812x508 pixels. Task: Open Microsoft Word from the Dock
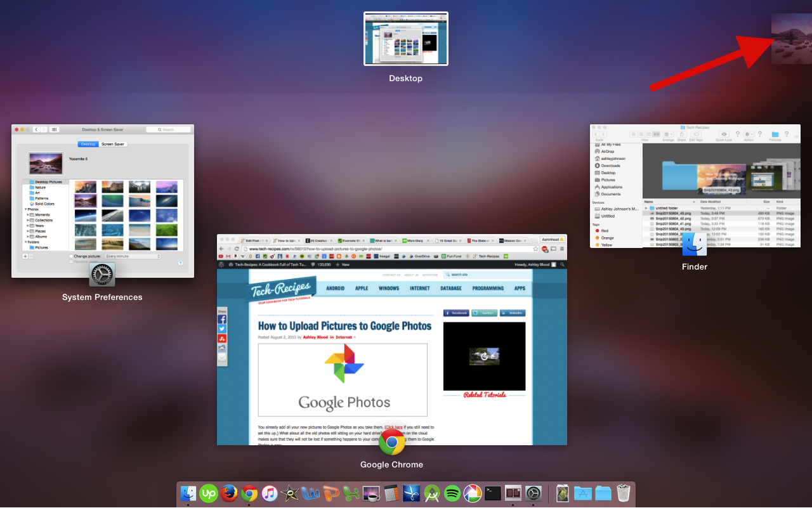coord(310,493)
